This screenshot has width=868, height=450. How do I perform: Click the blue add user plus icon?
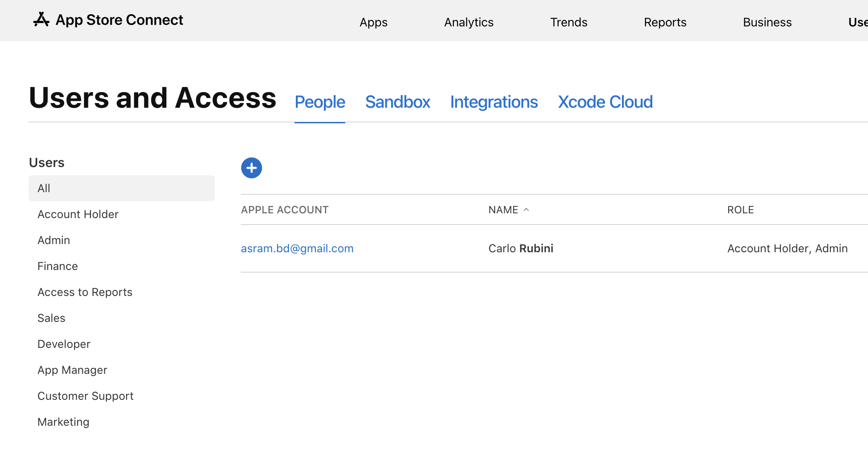(251, 168)
